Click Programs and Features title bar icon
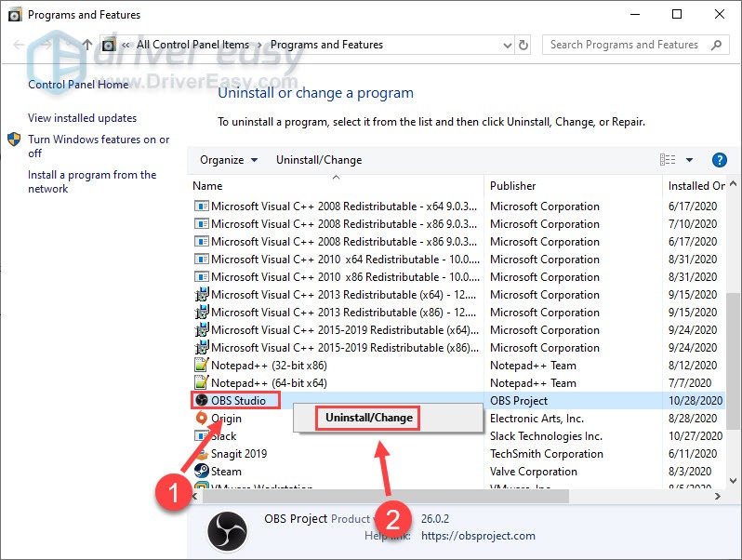This screenshot has width=742, height=560. (x=15, y=15)
